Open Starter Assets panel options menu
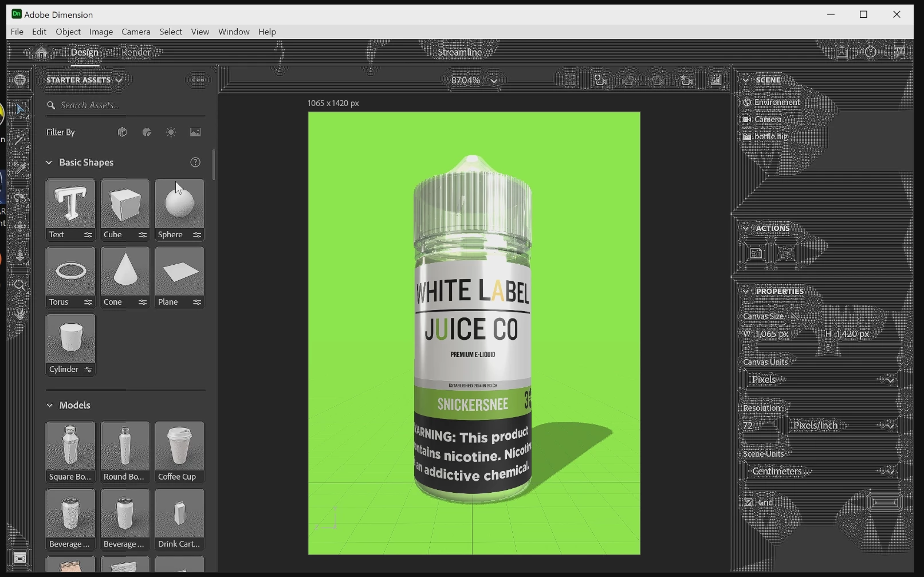This screenshot has width=924, height=577. pos(198,80)
